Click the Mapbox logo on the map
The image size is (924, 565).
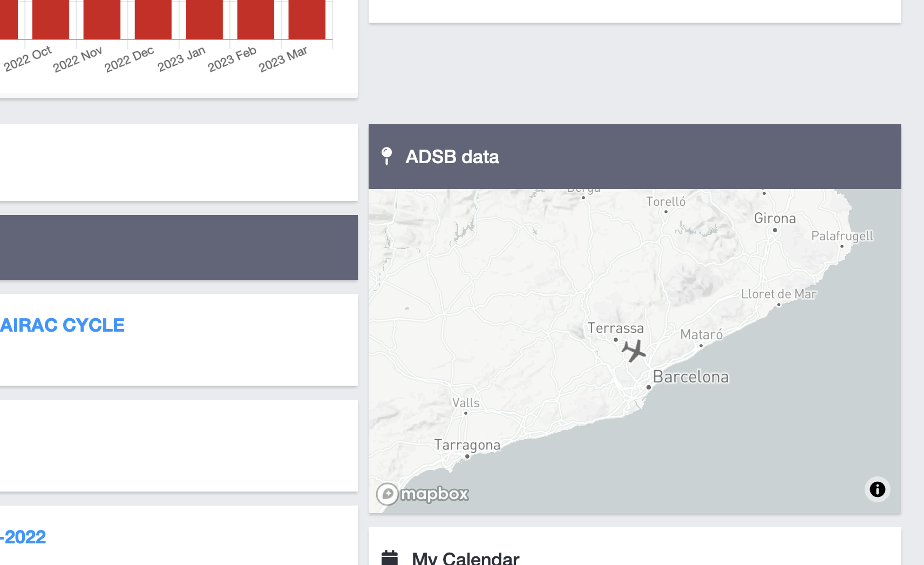tap(423, 494)
